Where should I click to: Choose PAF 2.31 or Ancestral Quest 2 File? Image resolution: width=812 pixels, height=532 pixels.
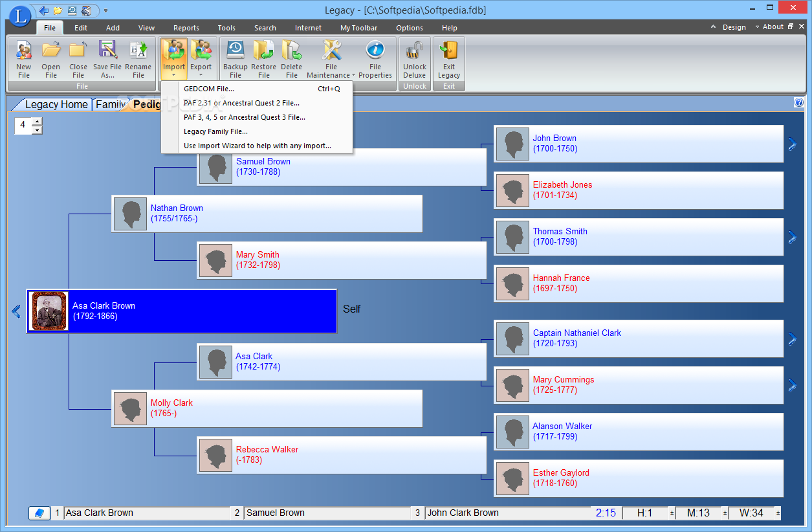click(257, 103)
